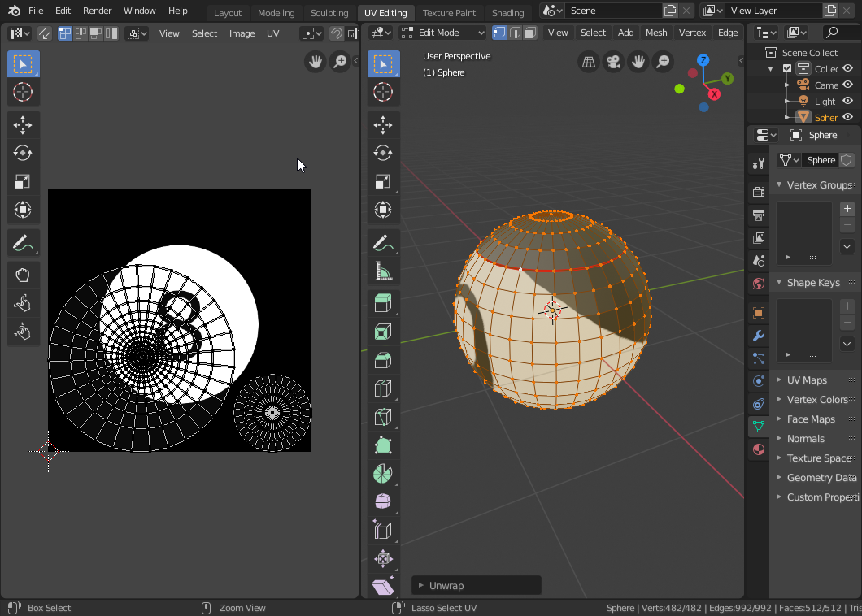The image size is (862, 616).
Task: Open the World properties tab
Action: (759, 284)
